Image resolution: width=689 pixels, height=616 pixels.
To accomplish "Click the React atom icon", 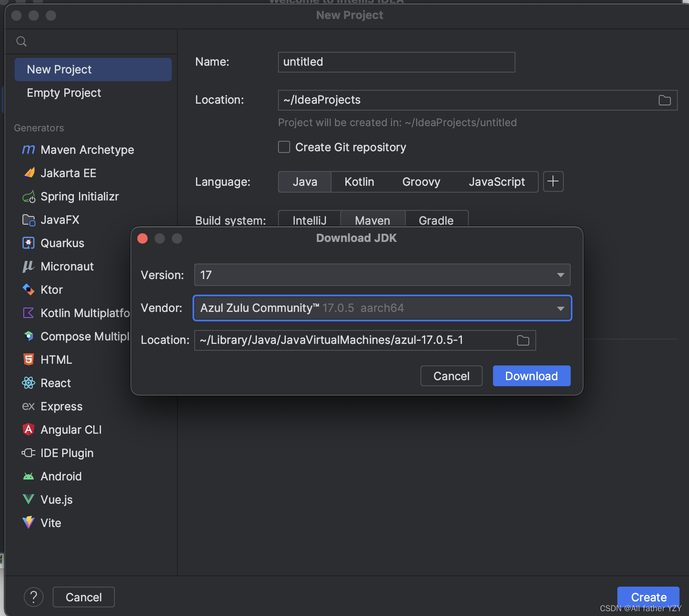I will [x=28, y=383].
